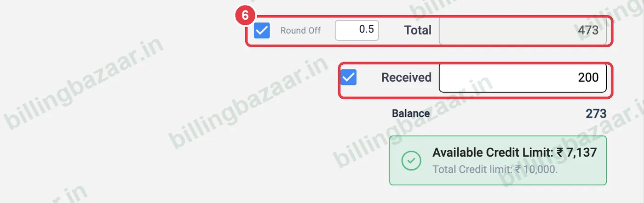Screen dimensions: 644x203
Task: Click the Total label
Action: click(x=418, y=31)
